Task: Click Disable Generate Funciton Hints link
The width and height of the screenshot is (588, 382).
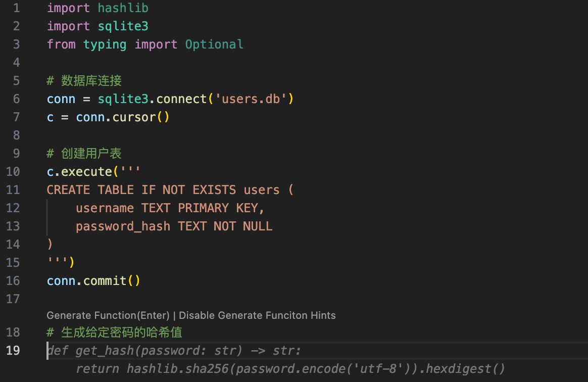Action: point(257,315)
